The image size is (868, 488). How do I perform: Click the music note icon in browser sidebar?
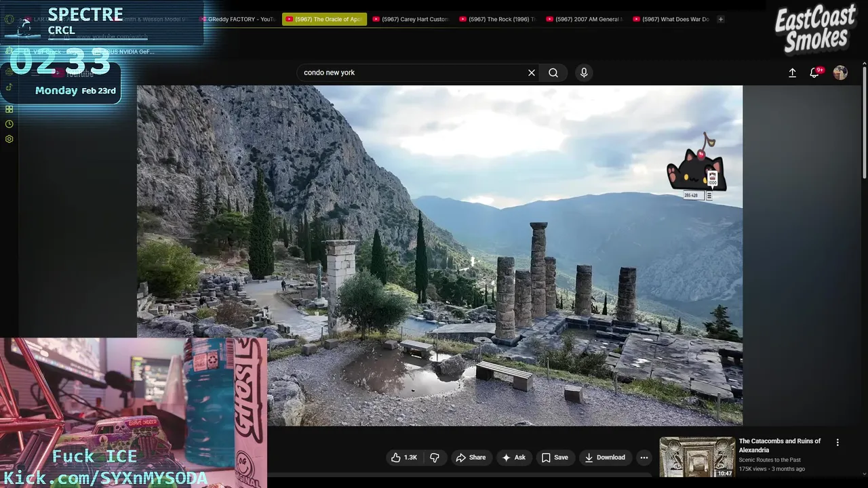pos(9,87)
